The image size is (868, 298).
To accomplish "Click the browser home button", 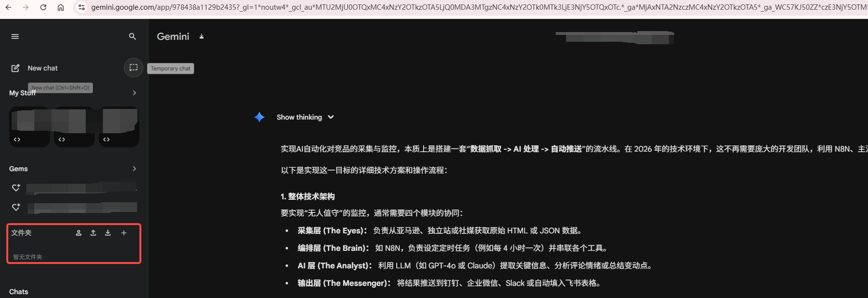I will pos(61,7).
